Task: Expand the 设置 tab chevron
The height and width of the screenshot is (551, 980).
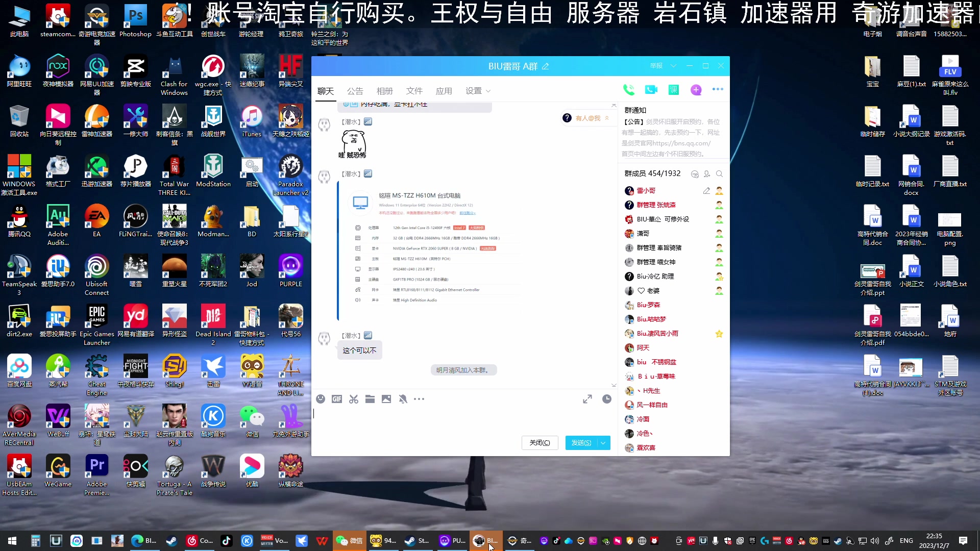Action: coord(488,91)
